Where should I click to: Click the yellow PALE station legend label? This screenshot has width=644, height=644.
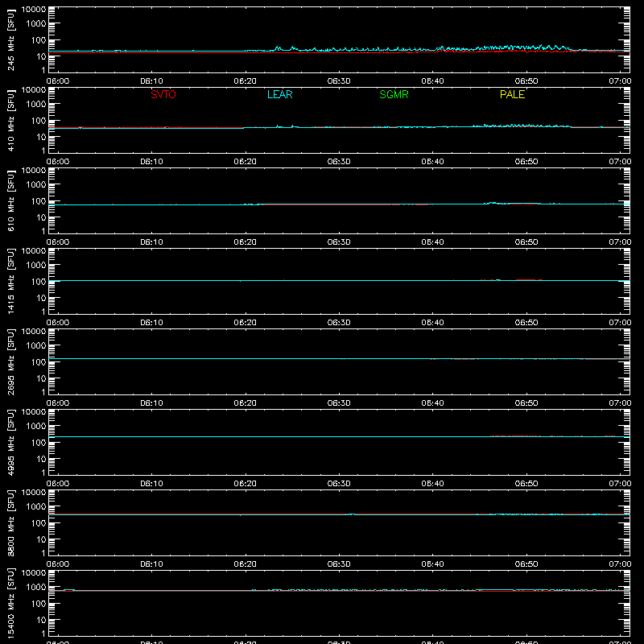pyautogui.click(x=512, y=94)
